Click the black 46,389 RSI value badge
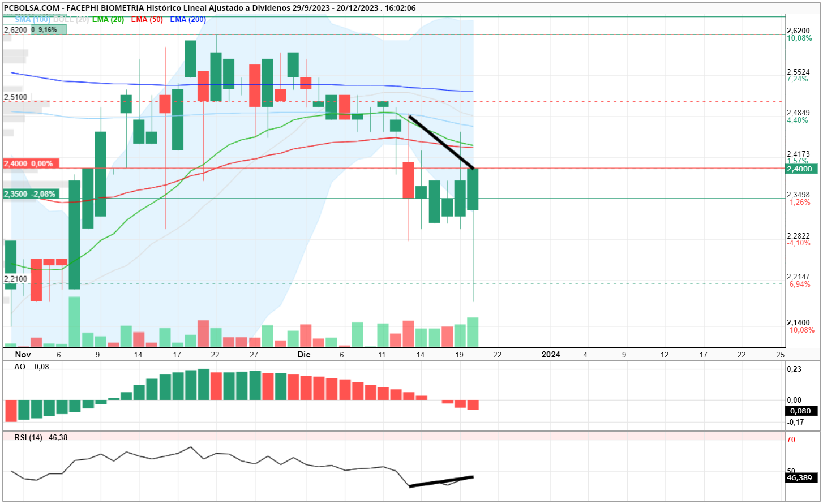823x504 pixels. pos(801,478)
